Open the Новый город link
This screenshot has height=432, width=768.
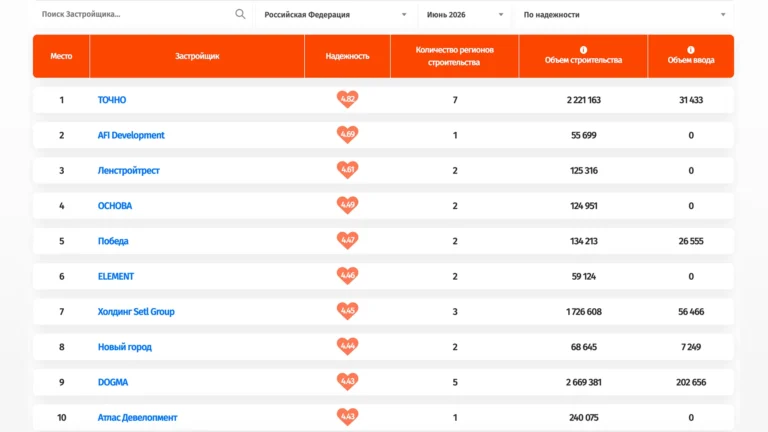coord(124,347)
